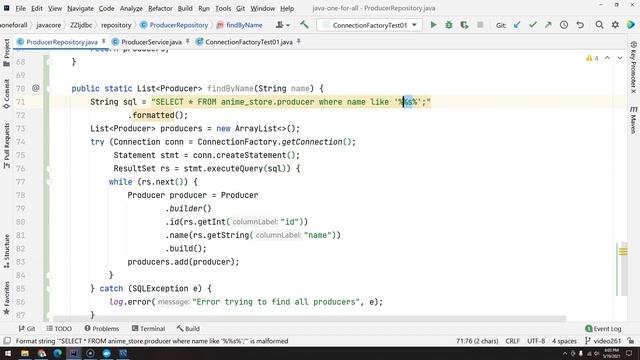This screenshot has height=360, width=640.
Task: Open the video261 Git branch selector
Action: (603, 341)
